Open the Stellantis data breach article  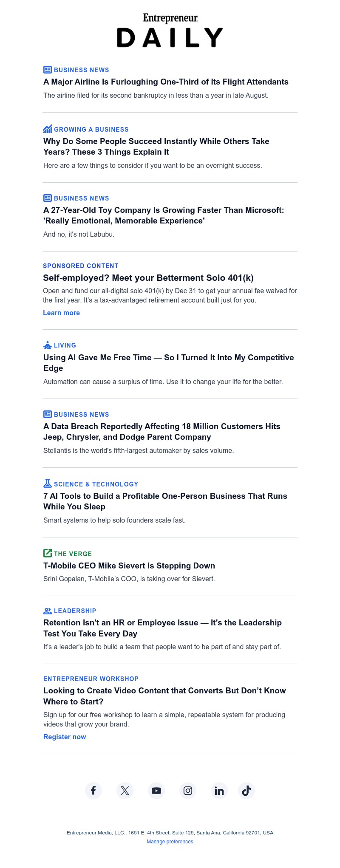161,431
